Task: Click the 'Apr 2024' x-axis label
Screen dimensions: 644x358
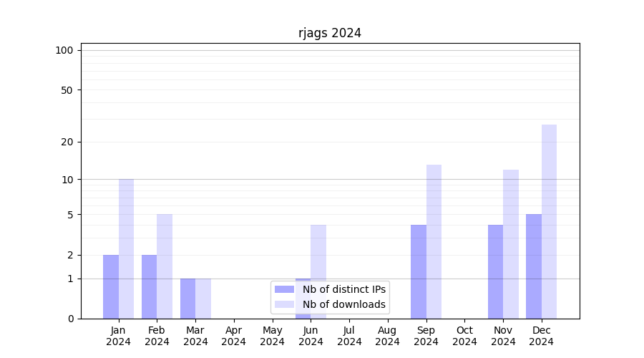Action: [x=234, y=336]
